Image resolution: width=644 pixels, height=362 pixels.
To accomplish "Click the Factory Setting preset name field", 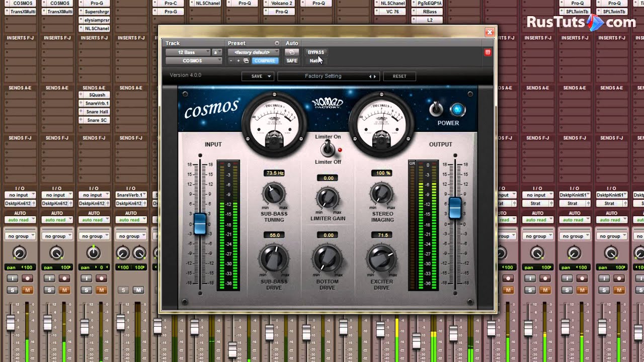I will tap(323, 76).
